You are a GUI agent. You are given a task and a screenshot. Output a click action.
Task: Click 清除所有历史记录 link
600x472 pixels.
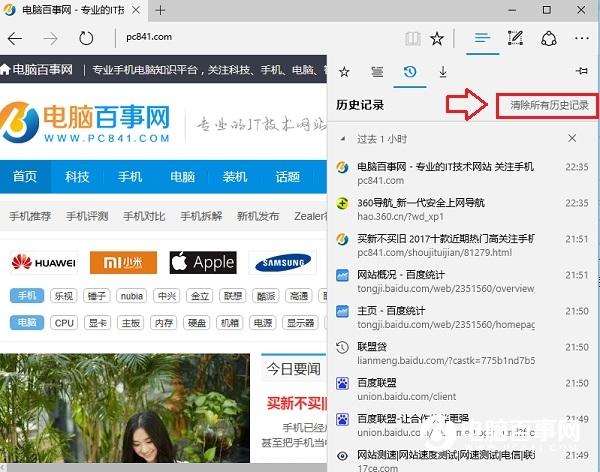click(549, 105)
